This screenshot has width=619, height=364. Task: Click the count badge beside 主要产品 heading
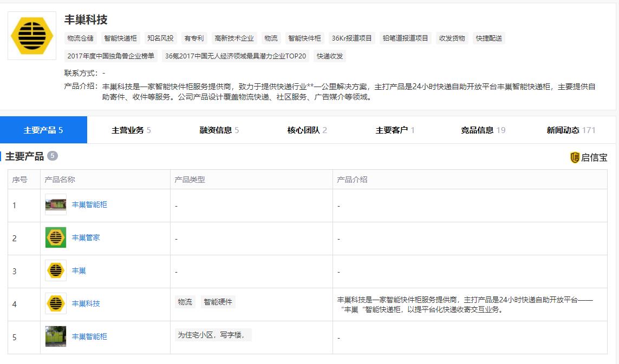[x=53, y=156]
